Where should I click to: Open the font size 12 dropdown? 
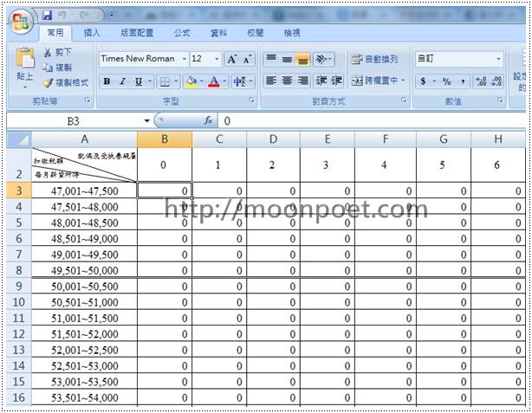[x=217, y=59]
